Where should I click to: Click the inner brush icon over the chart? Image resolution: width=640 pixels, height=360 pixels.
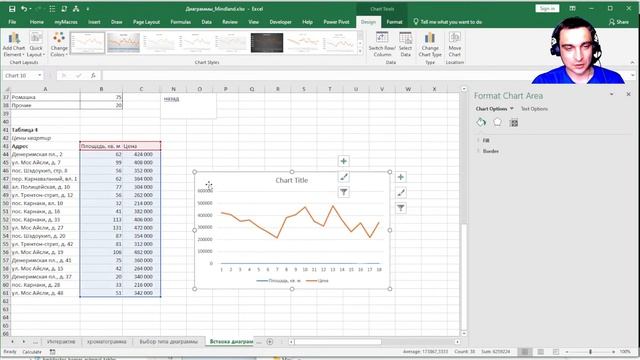click(x=343, y=177)
